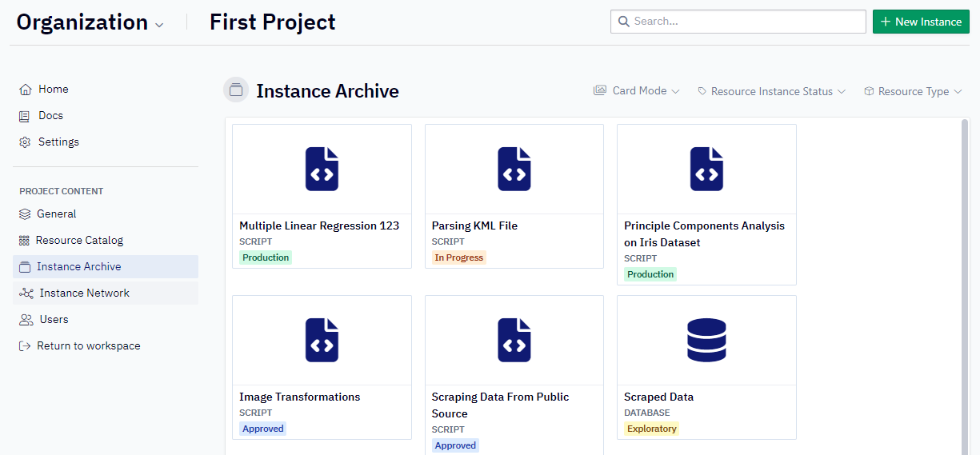Click the In Progress status badge
Image resolution: width=980 pixels, height=455 pixels.
click(458, 257)
